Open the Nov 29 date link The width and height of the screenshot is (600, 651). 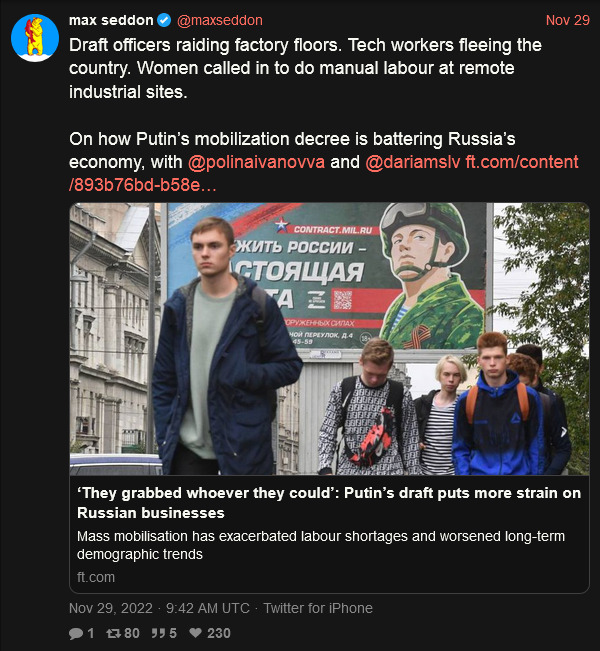pyautogui.click(x=567, y=20)
